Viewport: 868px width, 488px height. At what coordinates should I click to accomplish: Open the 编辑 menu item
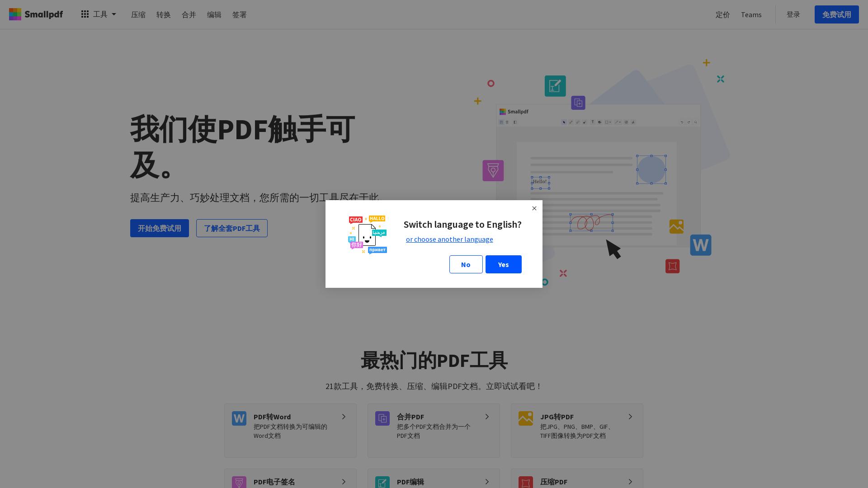pos(214,15)
